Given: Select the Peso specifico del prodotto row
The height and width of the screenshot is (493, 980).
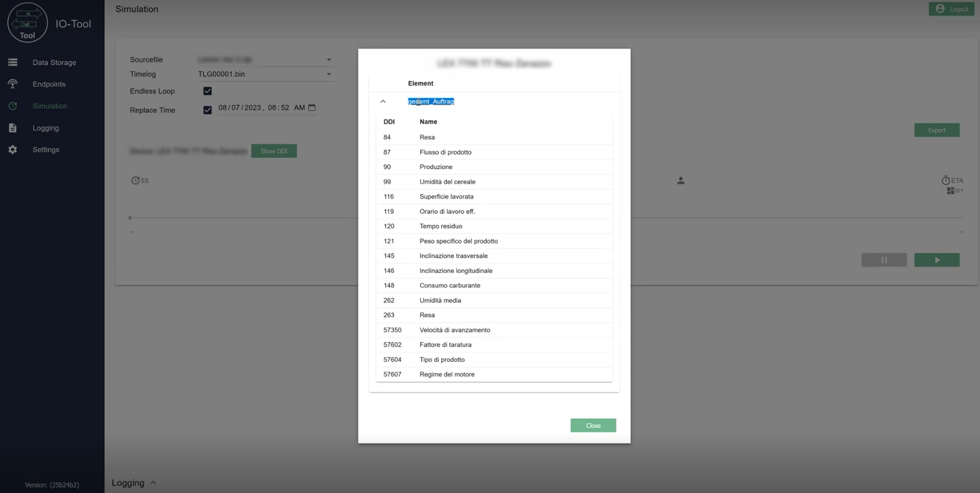Looking at the screenshot, I should pyautogui.click(x=494, y=241).
